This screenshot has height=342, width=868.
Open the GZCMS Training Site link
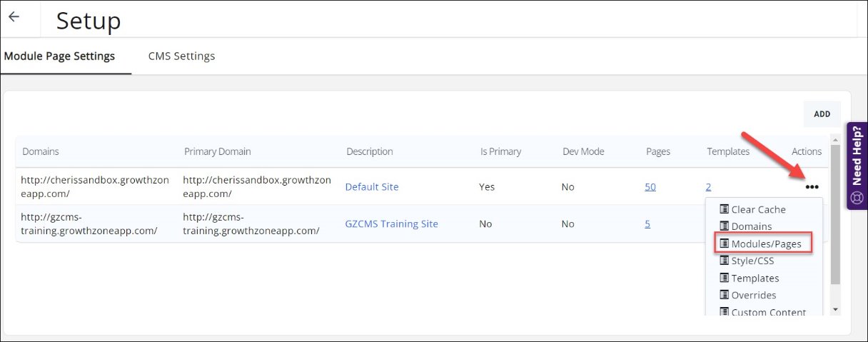coord(391,224)
